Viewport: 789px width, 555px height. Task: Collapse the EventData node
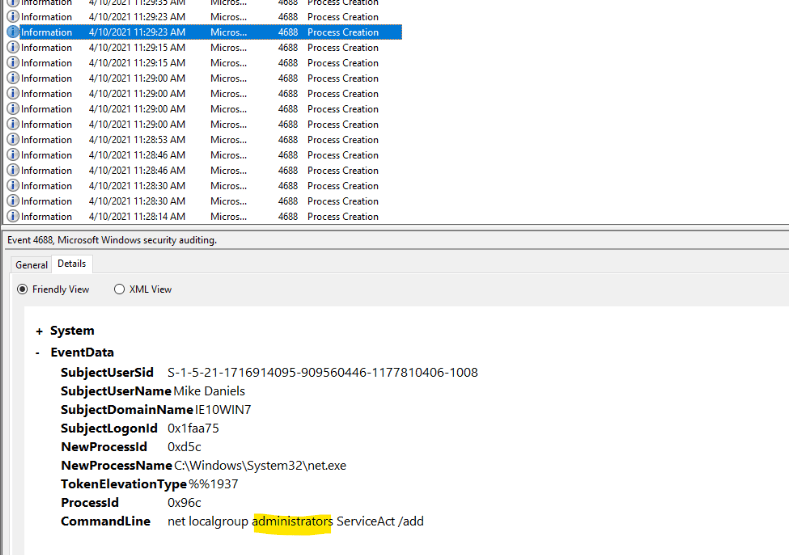click(39, 353)
